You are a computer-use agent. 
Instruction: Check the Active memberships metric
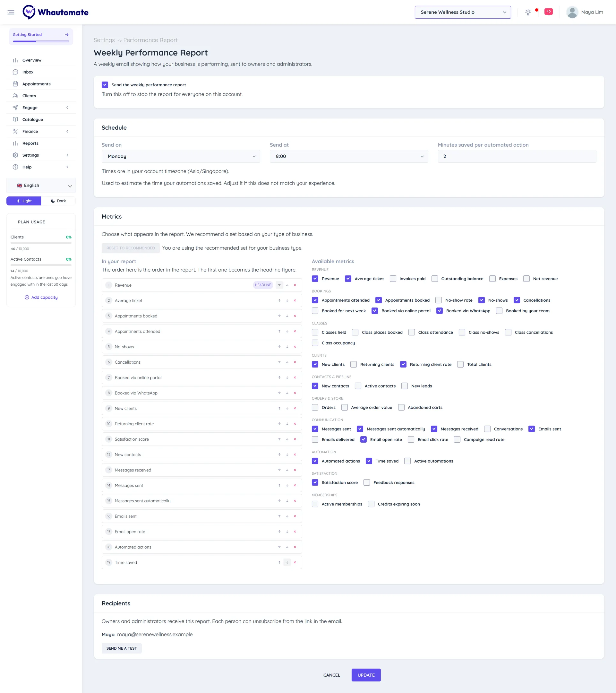click(x=315, y=504)
